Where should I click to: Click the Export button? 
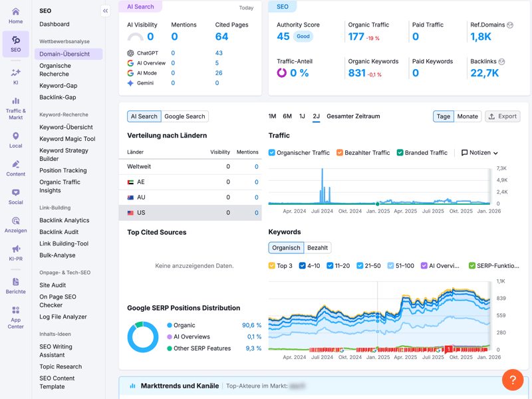click(x=503, y=116)
